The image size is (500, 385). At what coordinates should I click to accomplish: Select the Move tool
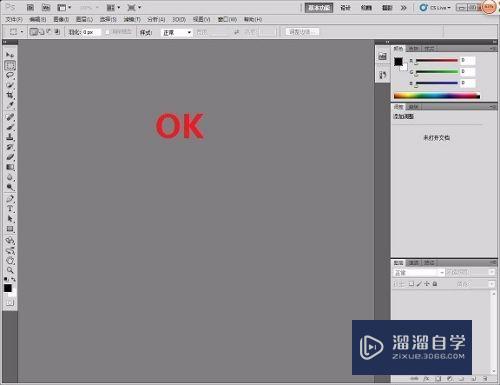click(10, 55)
